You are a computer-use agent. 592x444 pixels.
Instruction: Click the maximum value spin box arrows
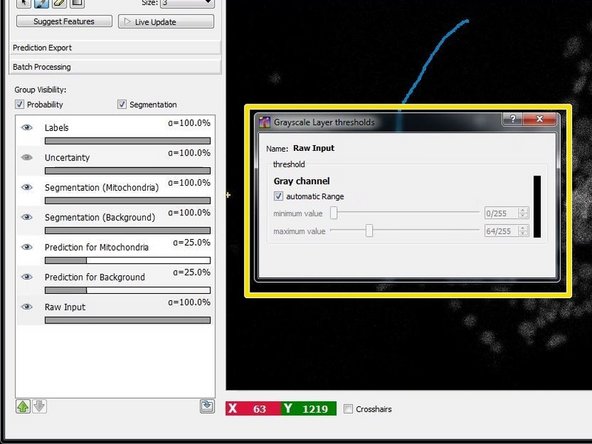pos(524,231)
